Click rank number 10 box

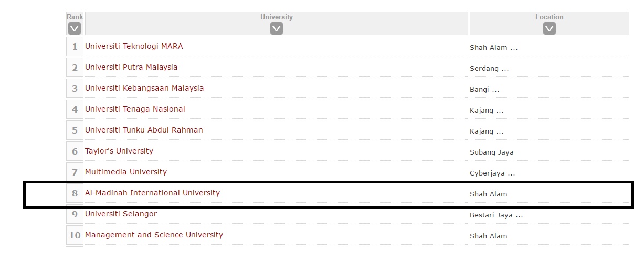75,235
